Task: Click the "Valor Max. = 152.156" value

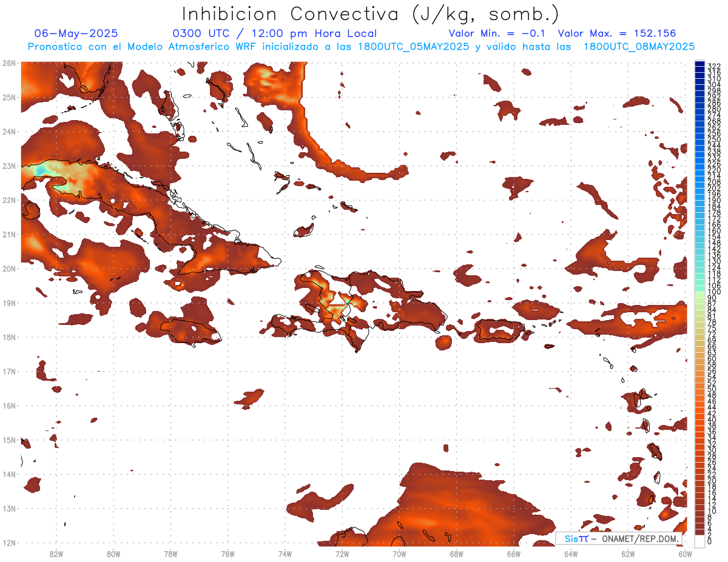Action: tap(617, 33)
